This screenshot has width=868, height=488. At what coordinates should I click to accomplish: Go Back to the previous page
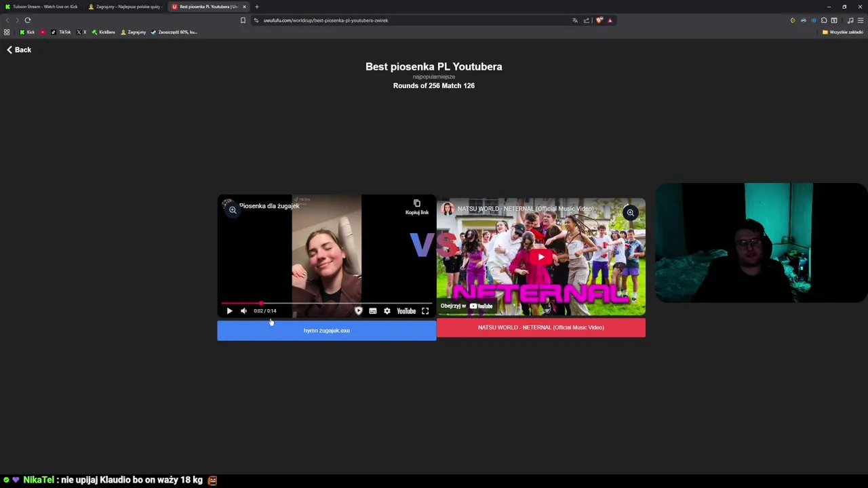tap(19, 49)
